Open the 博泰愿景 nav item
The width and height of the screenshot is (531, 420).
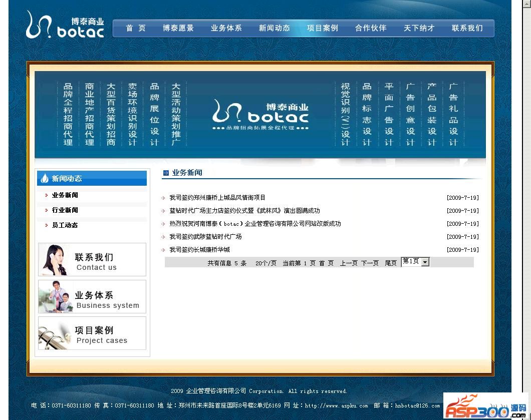[178, 28]
